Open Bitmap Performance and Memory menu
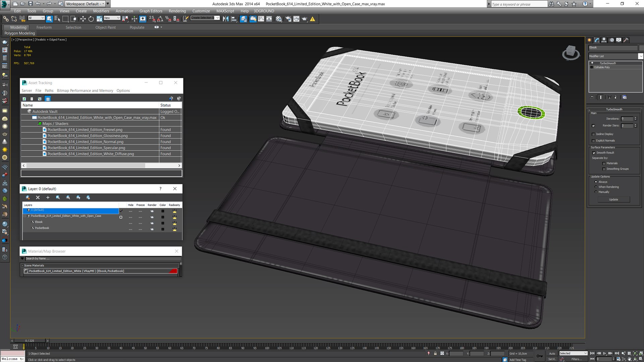Image resolution: width=644 pixels, height=362 pixels. pos(85,91)
